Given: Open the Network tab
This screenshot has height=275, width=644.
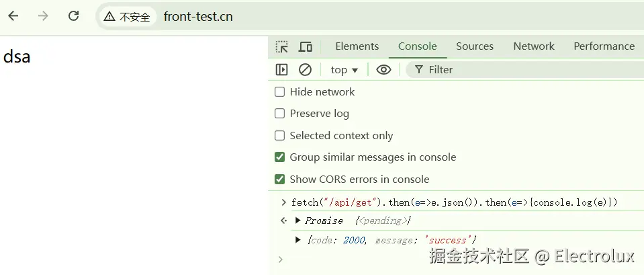Looking at the screenshot, I should tap(534, 46).
